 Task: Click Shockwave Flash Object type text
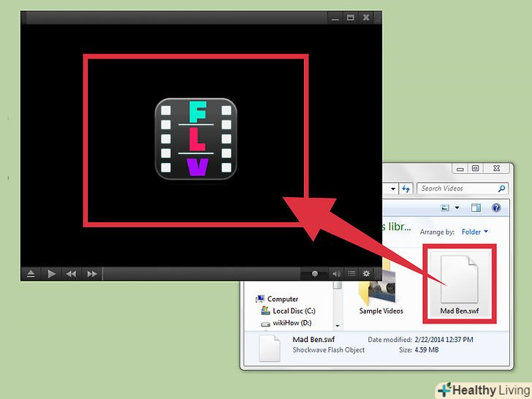point(328,350)
